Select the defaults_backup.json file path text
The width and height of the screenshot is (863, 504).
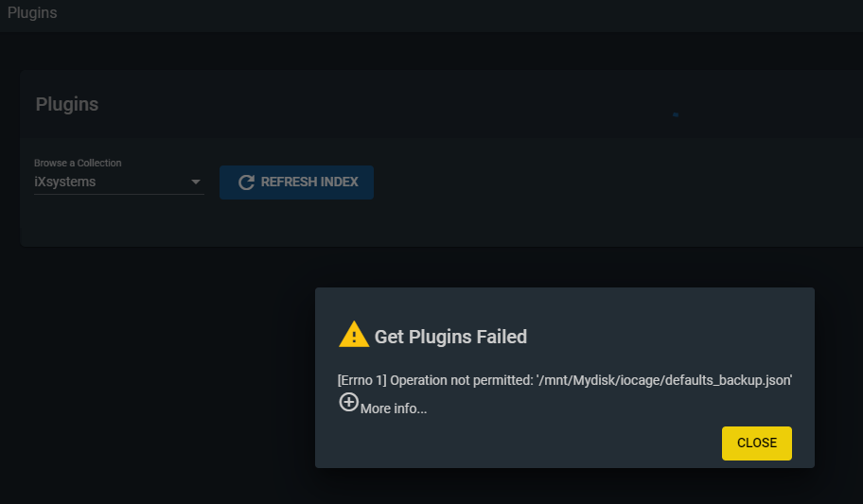(x=664, y=380)
